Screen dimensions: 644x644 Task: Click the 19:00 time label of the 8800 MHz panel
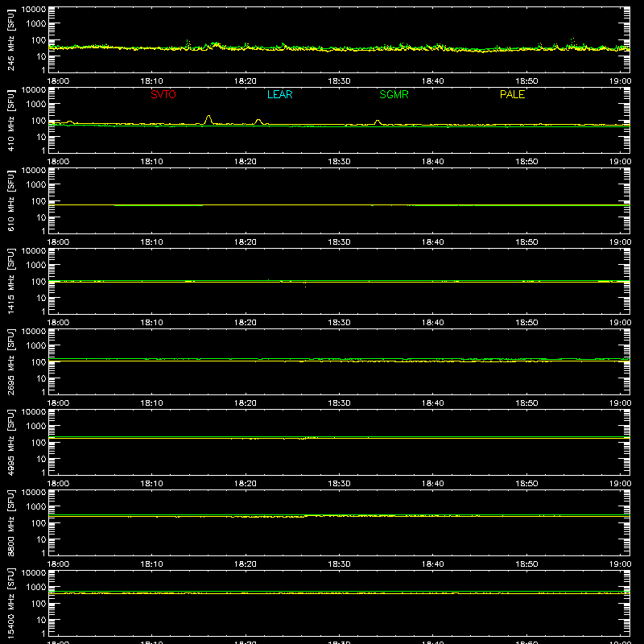[620, 564]
